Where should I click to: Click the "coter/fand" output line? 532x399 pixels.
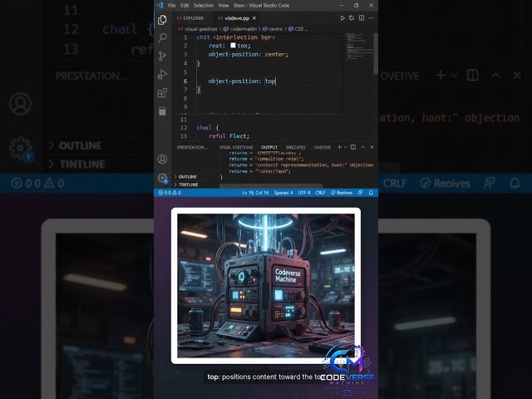pyautogui.click(x=260, y=171)
